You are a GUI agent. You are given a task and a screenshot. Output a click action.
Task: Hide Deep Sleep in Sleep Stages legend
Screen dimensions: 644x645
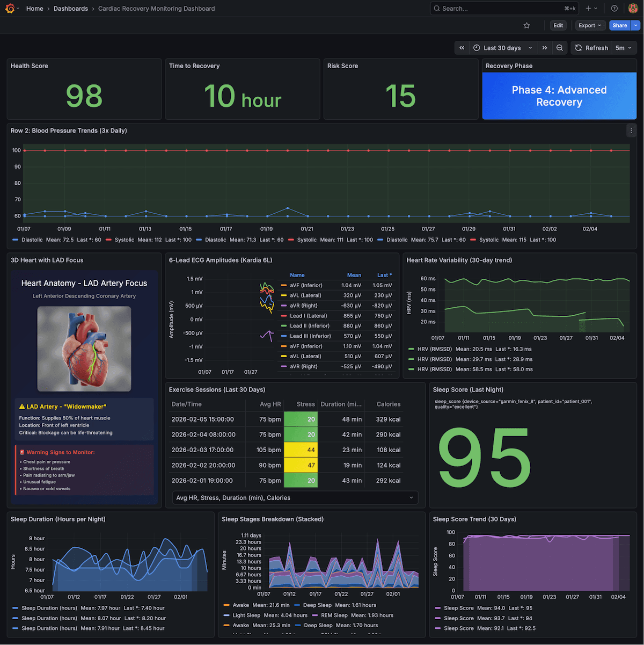(317, 605)
